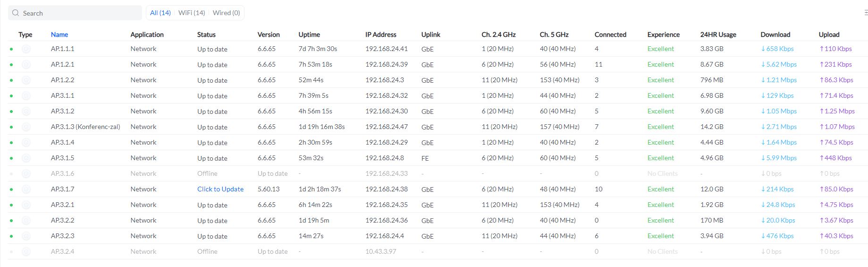868x267 pixels.
Task: Click the AP.1.2.2 access point device icon
Action: click(26, 80)
